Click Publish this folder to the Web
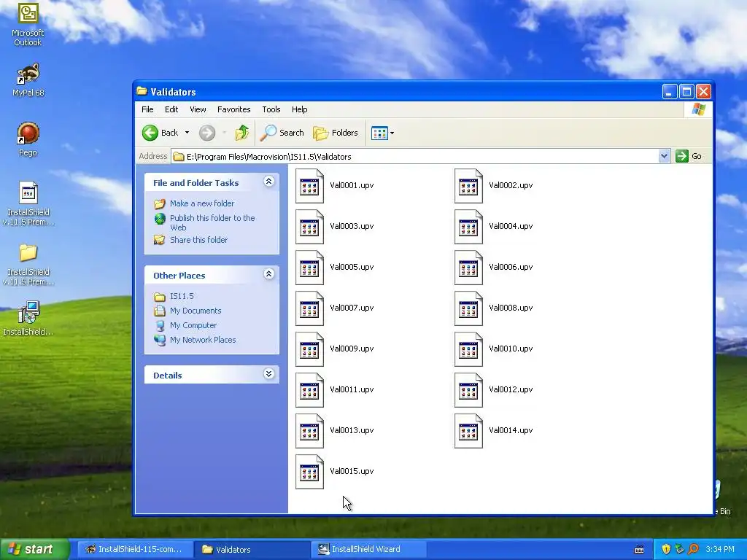The image size is (747, 560). (x=212, y=222)
